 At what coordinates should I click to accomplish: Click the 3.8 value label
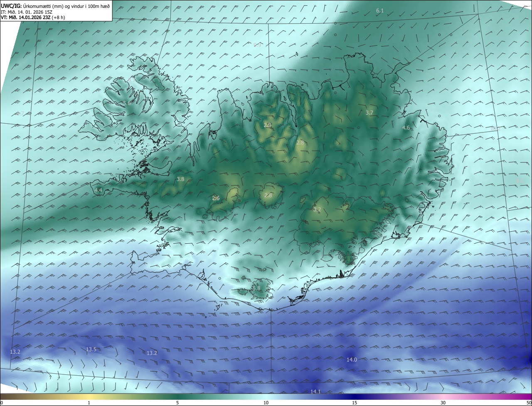(180, 179)
